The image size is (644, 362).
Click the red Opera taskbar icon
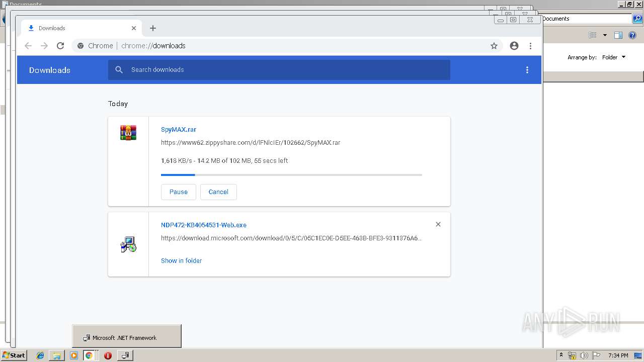click(108, 355)
